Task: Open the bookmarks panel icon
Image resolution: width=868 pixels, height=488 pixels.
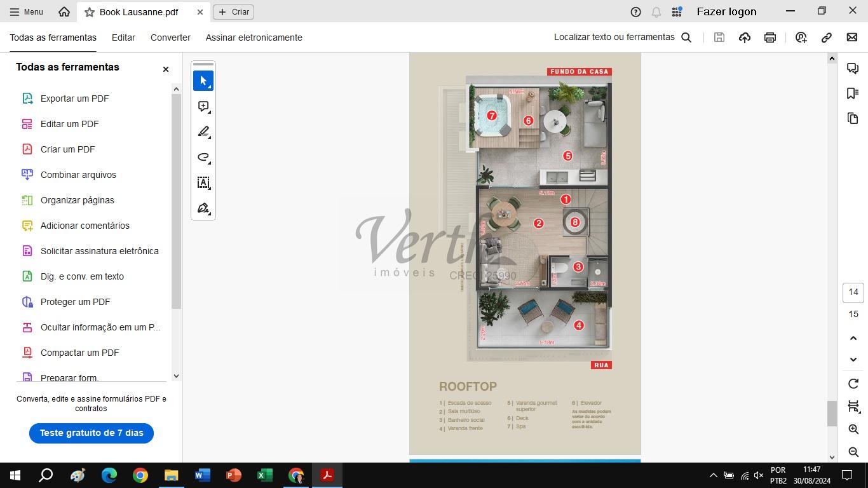Action: click(853, 93)
